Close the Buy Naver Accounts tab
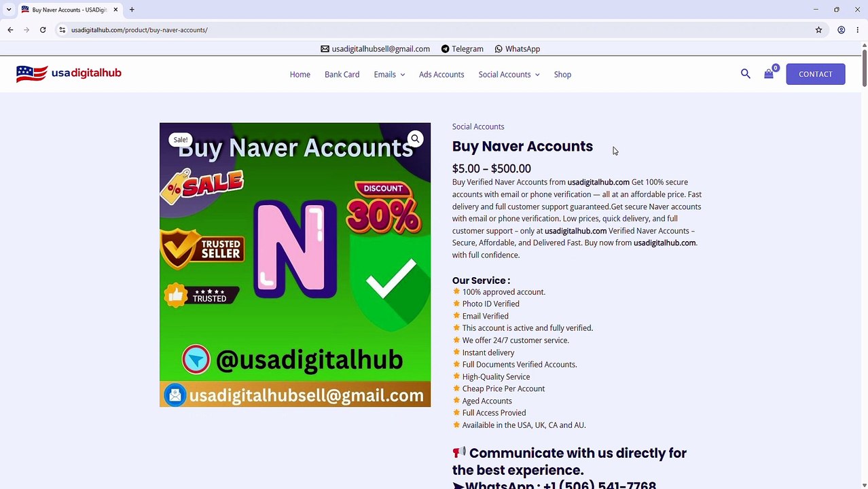This screenshot has width=868, height=489. (x=115, y=10)
